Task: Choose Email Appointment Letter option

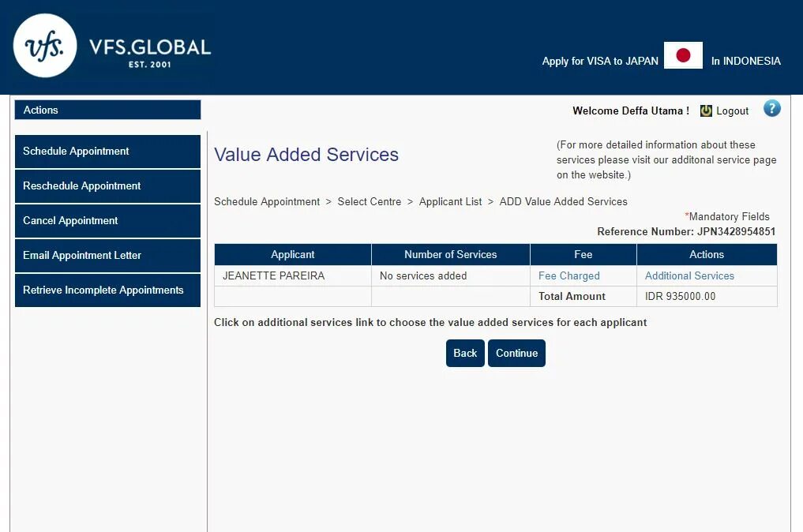Action: 107,256
